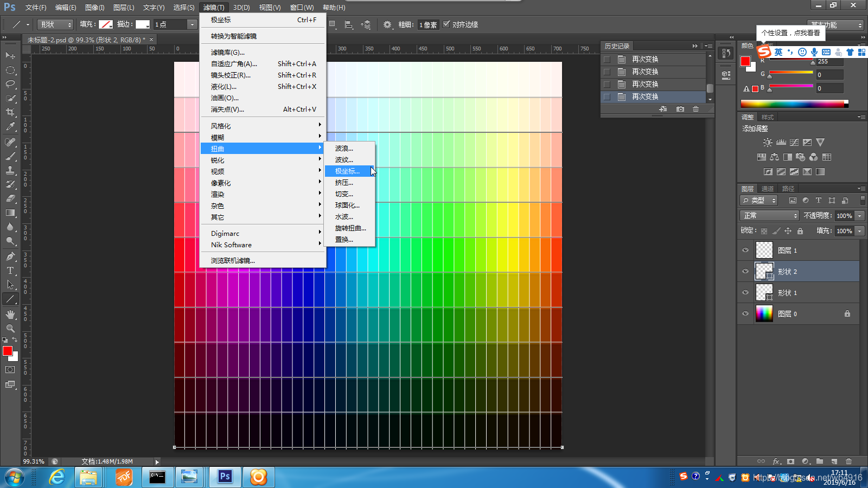Select the Lasso tool
868x488 pixels.
tap(10, 84)
